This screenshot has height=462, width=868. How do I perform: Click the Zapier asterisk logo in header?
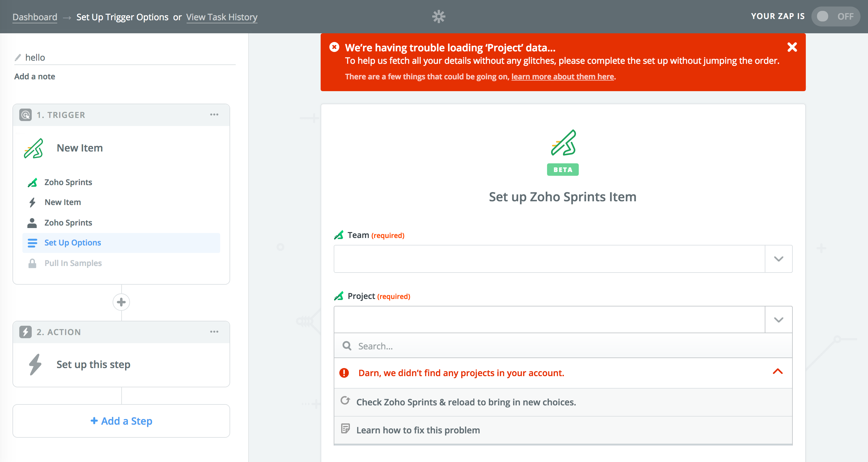click(x=439, y=16)
